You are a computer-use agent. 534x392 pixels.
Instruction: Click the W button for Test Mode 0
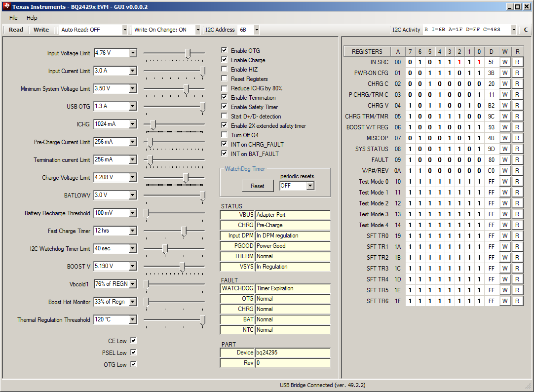[505, 182]
